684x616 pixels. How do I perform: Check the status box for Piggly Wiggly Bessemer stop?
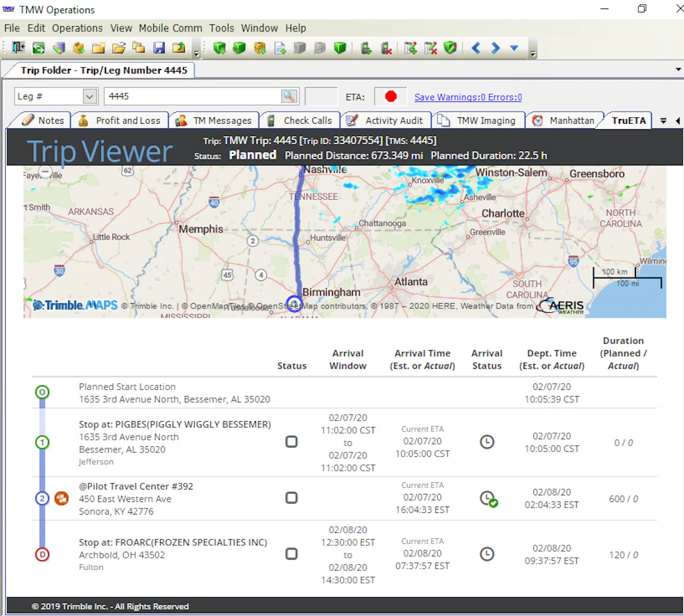[291, 442]
